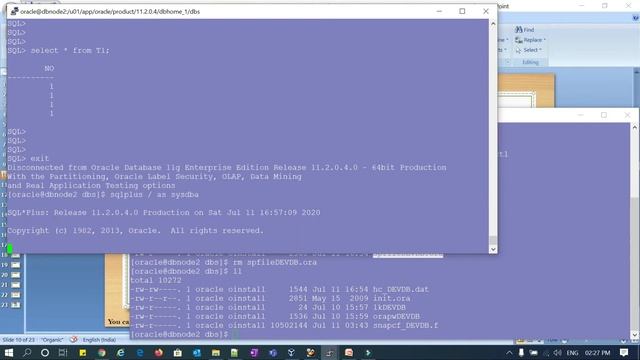Click the scroll-up arrow of the back terminal
640x360 pixels.
[x=635, y=127]
